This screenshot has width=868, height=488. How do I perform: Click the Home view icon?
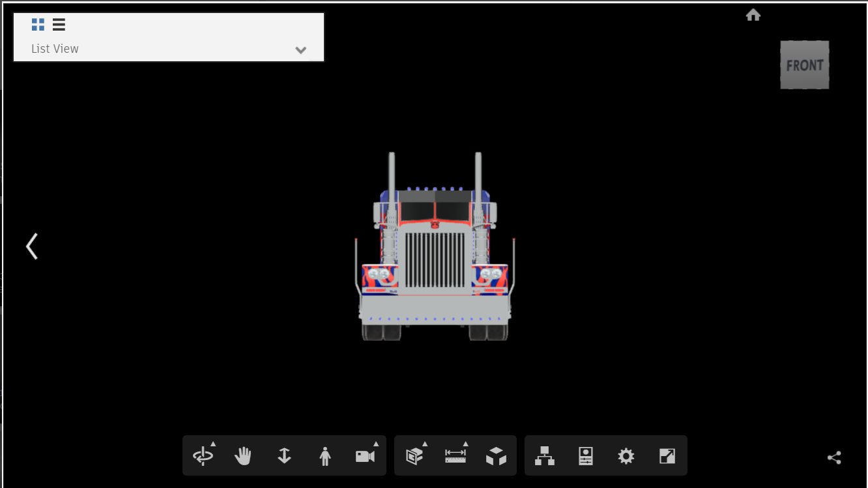(x=753, y=15)
